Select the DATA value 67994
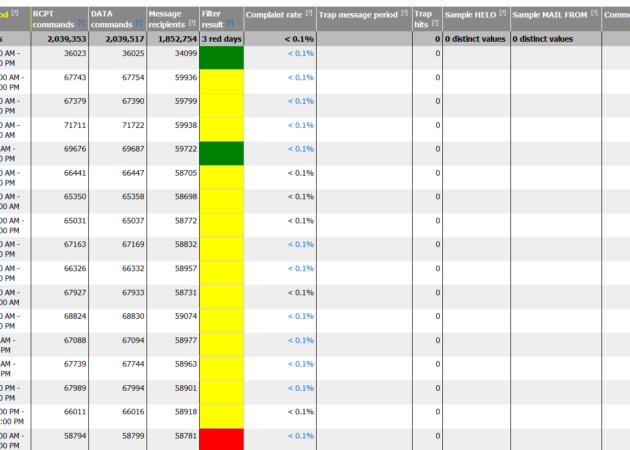Viewport: 630px width, 450px height. click(133, 388)
